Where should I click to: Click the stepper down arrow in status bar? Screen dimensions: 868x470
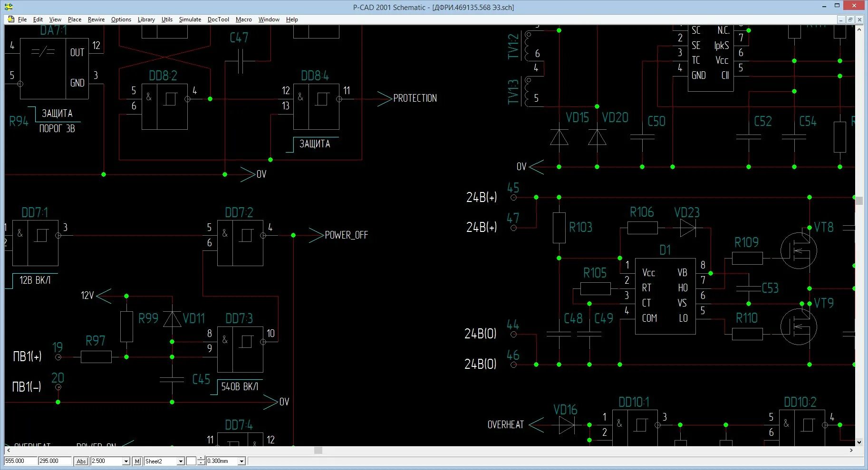click(x=201, y=463)
